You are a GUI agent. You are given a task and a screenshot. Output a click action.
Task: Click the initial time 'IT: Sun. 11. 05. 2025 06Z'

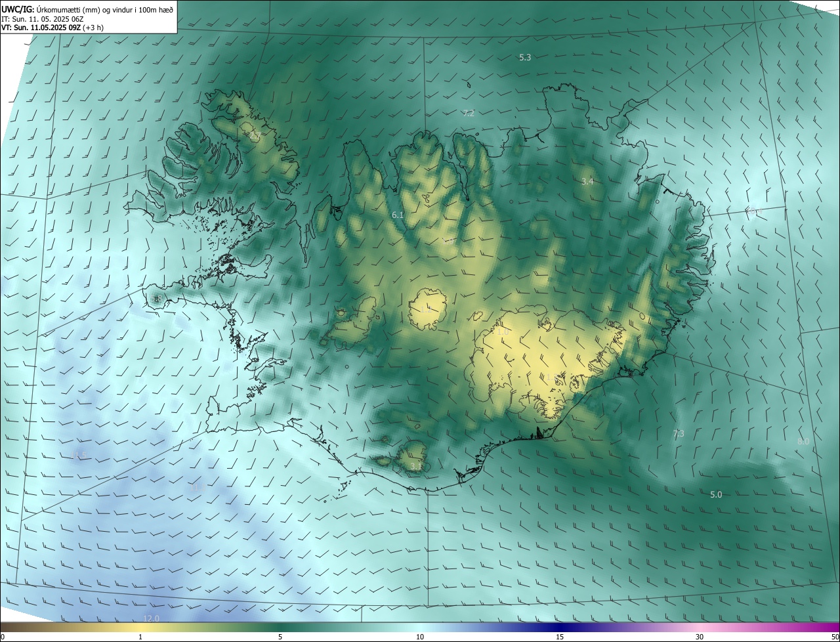(41, 19)
